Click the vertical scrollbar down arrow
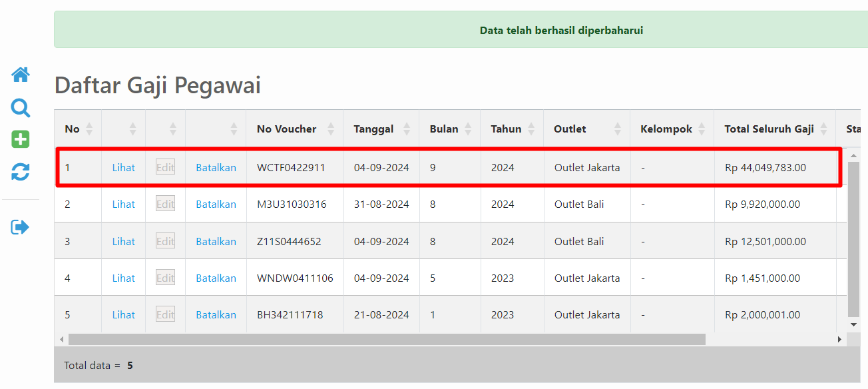 tap(854, 324)
